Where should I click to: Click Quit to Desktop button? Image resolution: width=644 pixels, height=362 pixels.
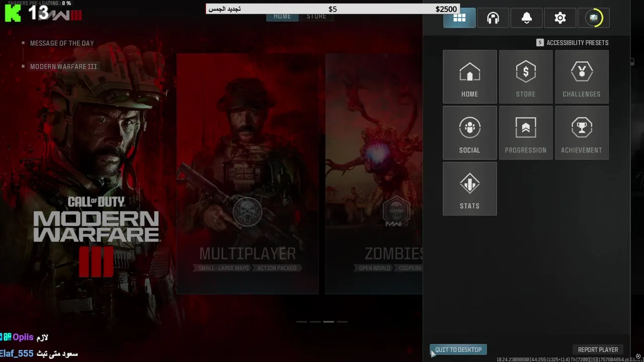point(458,349)
